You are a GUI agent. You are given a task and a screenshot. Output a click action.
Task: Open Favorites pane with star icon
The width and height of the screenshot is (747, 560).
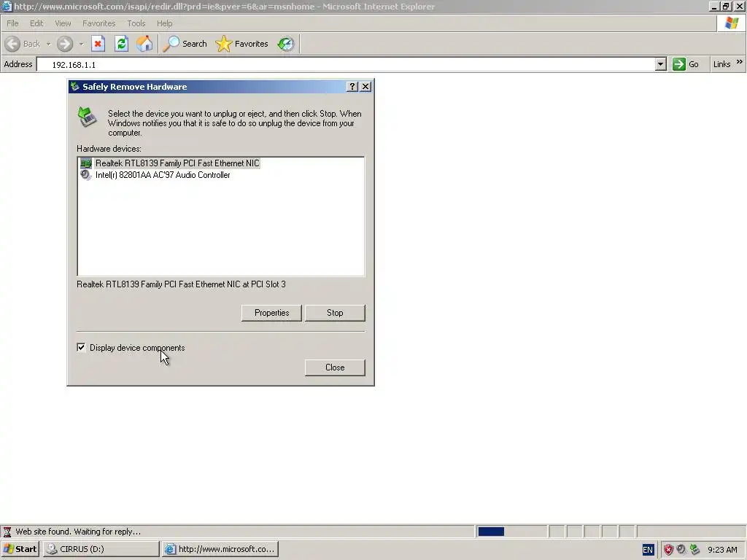click(x=242, y=44)
